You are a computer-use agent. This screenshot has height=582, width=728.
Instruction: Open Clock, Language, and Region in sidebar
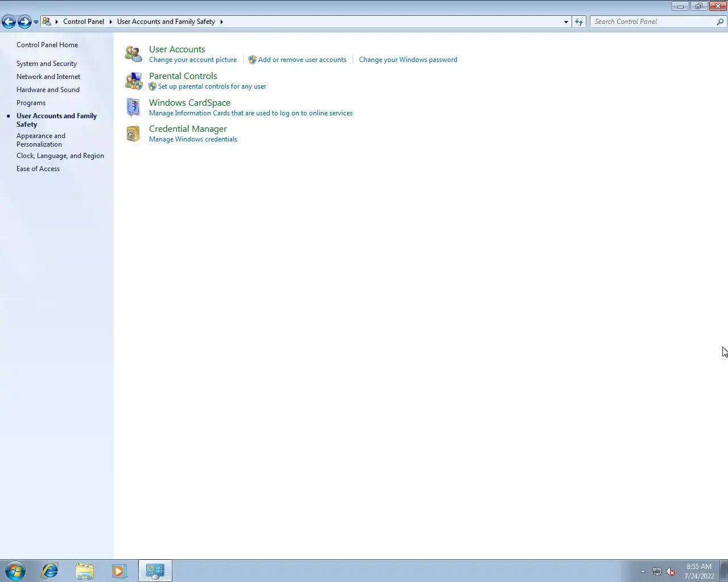tap(60, 156)
